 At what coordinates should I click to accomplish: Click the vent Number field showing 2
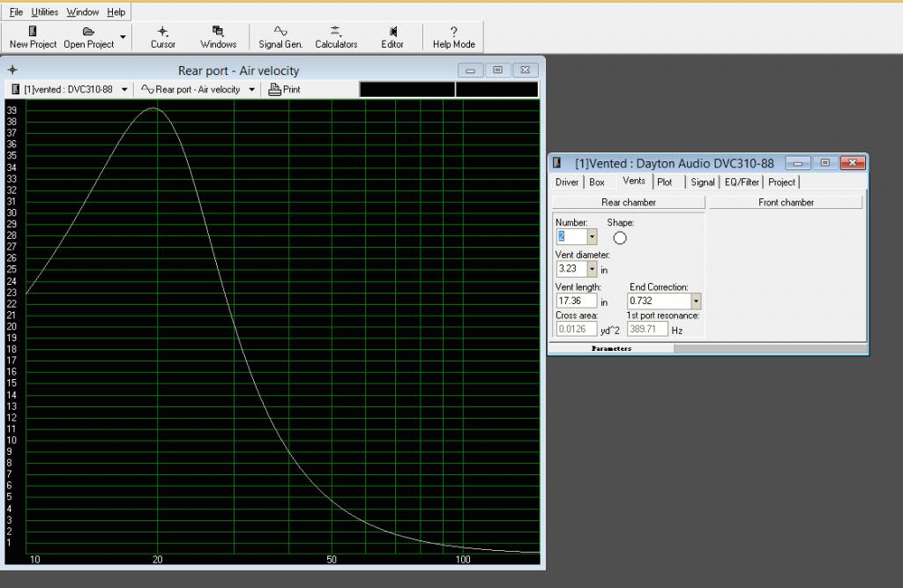(x=571, y=236)
